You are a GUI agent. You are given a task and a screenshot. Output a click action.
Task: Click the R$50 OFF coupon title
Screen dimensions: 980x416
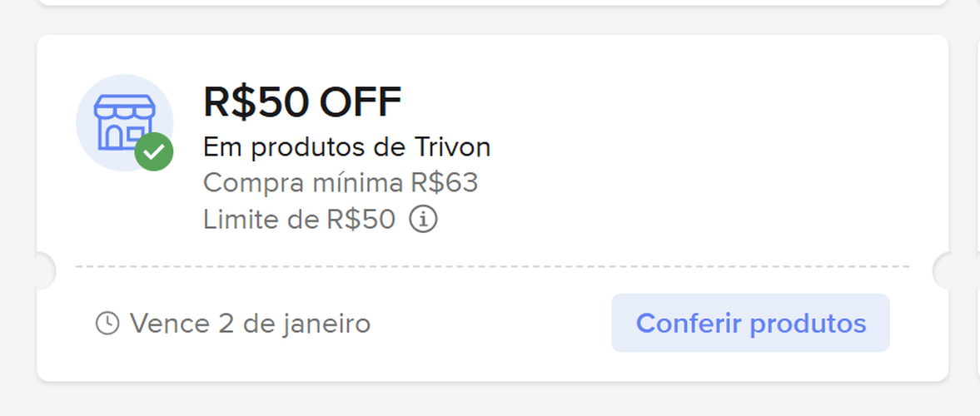coord(302,102)
